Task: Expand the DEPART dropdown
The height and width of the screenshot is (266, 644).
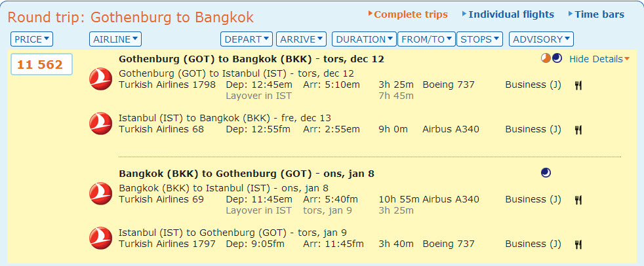Action: (x=247, y=39)
